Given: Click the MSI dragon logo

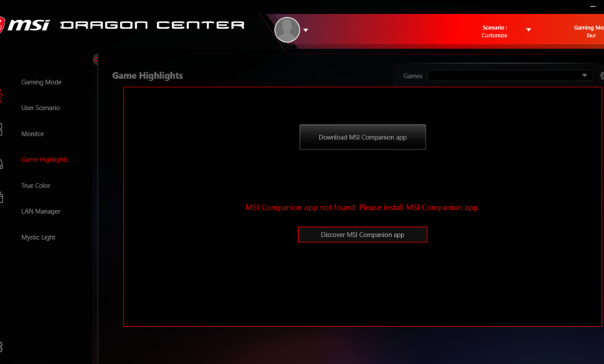Looking at the screenshot, I should tap(2, 25).
